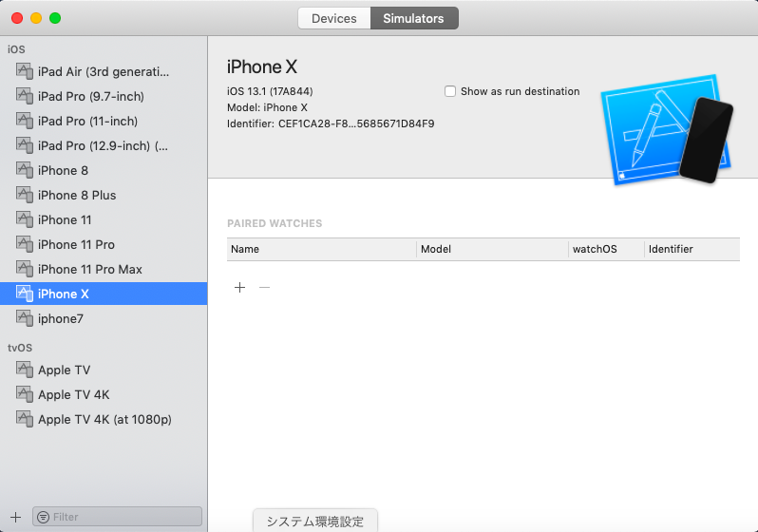This screenshot has height=532, width=758.
Task: Click the large Simulator app image
Action: (667, 129)
